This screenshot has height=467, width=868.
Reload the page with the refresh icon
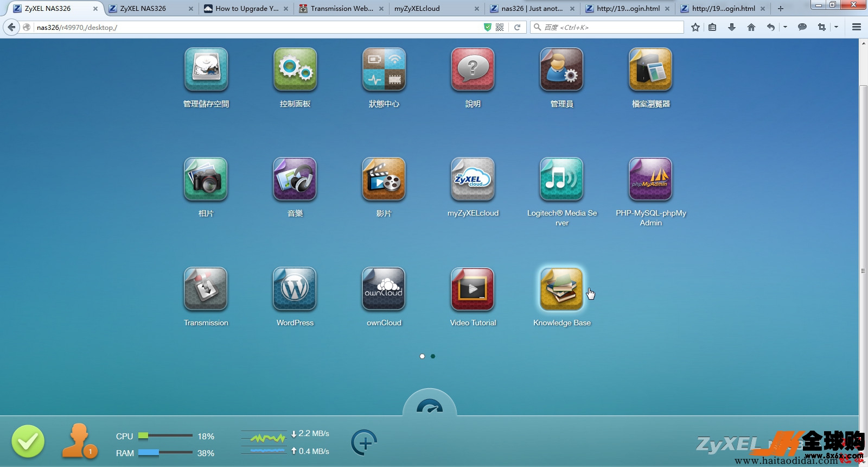click(518, 27)
